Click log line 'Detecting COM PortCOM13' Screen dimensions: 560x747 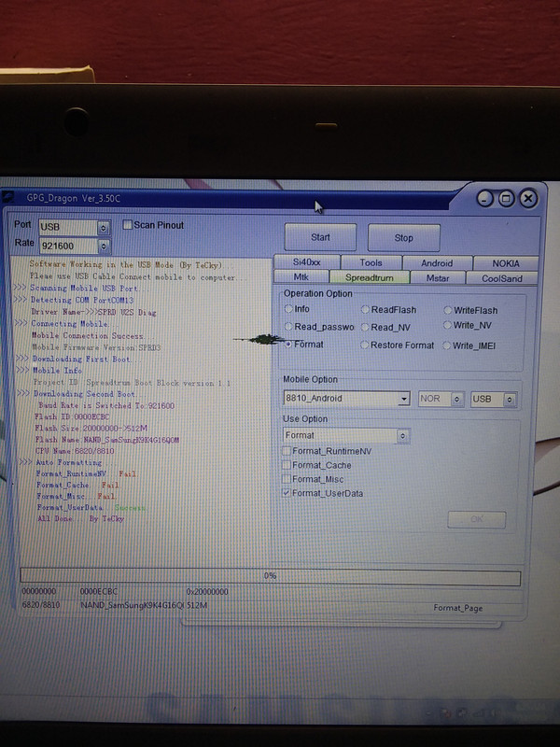coord(82,300)
